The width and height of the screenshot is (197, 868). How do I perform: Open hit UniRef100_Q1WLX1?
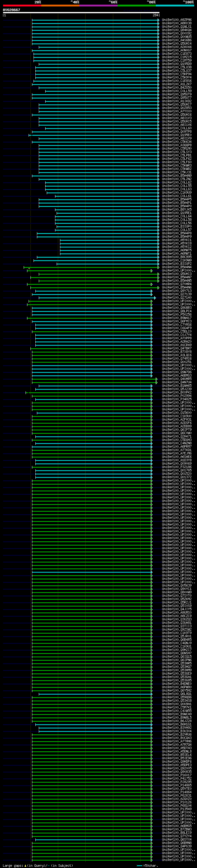177,26
